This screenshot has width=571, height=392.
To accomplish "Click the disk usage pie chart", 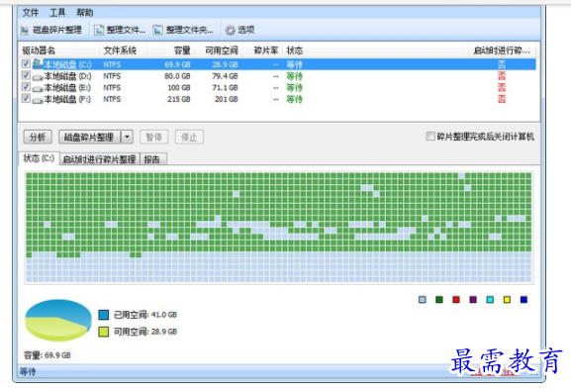I will coord(58,320).
